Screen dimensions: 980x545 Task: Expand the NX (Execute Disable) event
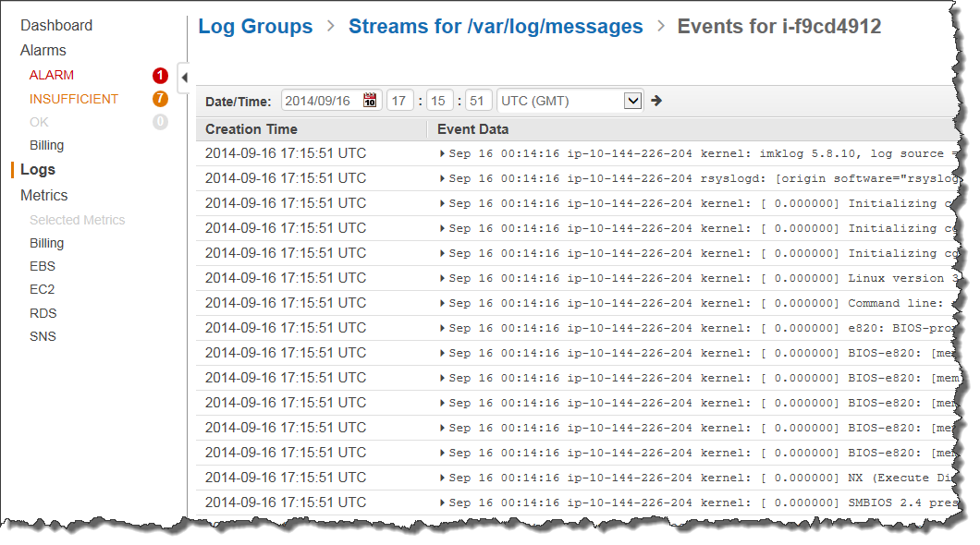[442, 478]
